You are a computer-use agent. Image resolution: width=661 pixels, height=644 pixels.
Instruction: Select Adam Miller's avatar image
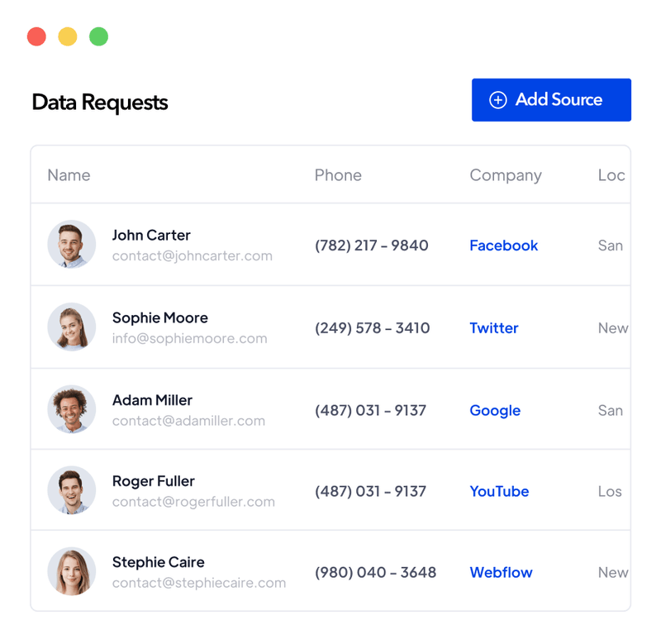click(x=72, y=408)
